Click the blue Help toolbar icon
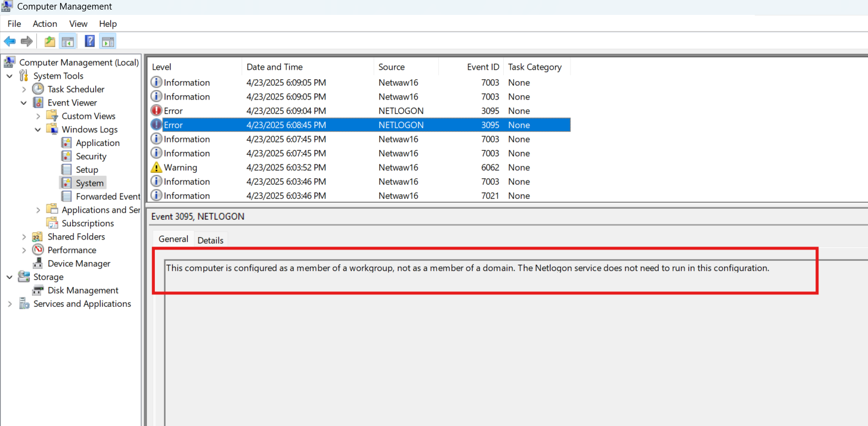This screenshot has height=426, width=868. [90, 41]
